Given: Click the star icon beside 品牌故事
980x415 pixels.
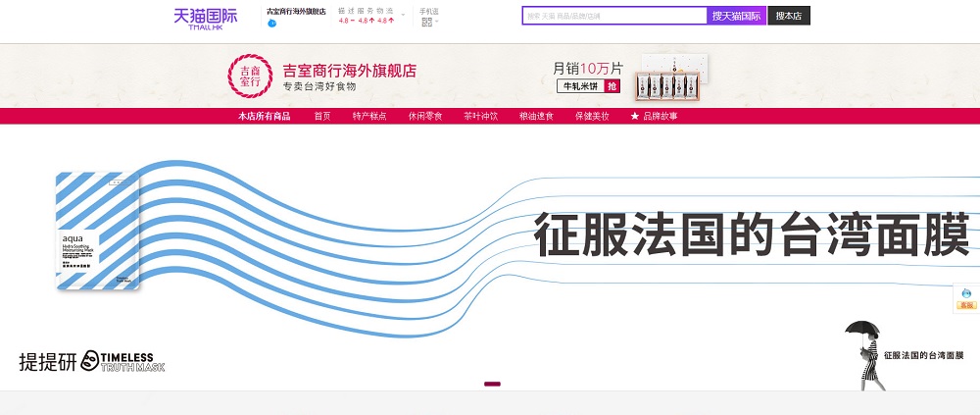Looking at the screenshot, I should 634,117.
